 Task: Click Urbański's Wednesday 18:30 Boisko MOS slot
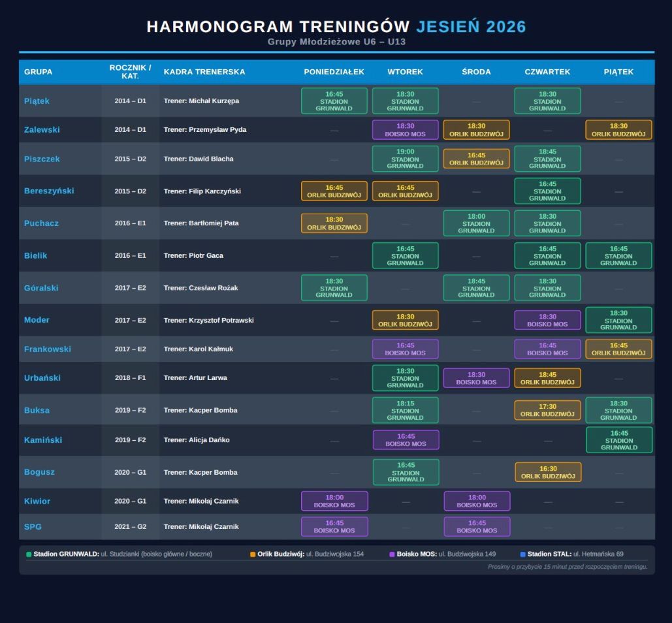pos(477,378)
